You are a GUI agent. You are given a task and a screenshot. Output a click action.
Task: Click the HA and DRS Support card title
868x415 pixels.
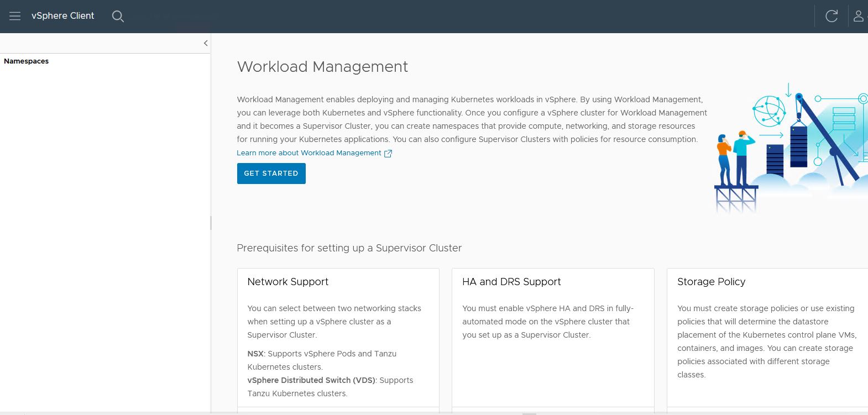click(511, 282)
